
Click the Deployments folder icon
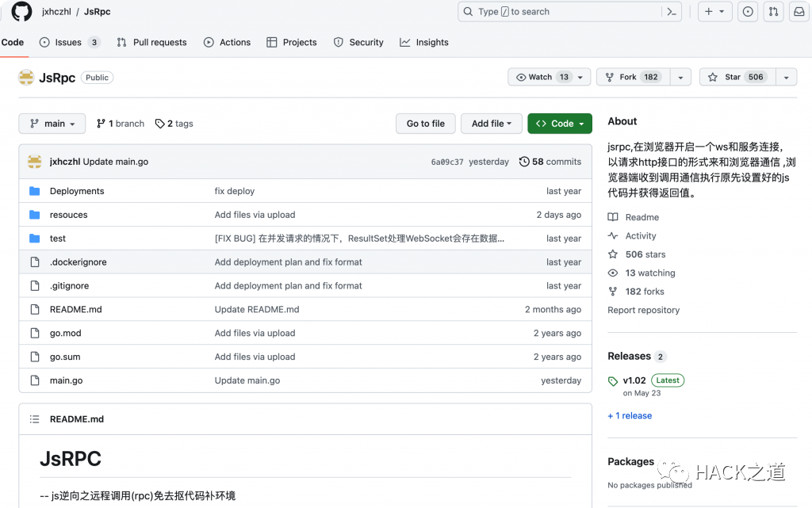click(x=35, y=191)
